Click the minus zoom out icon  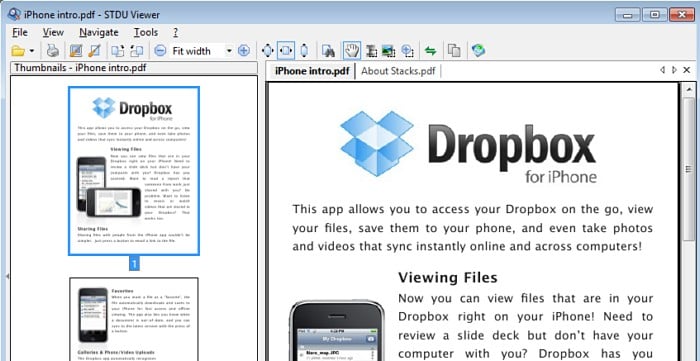tap(160, 51)
